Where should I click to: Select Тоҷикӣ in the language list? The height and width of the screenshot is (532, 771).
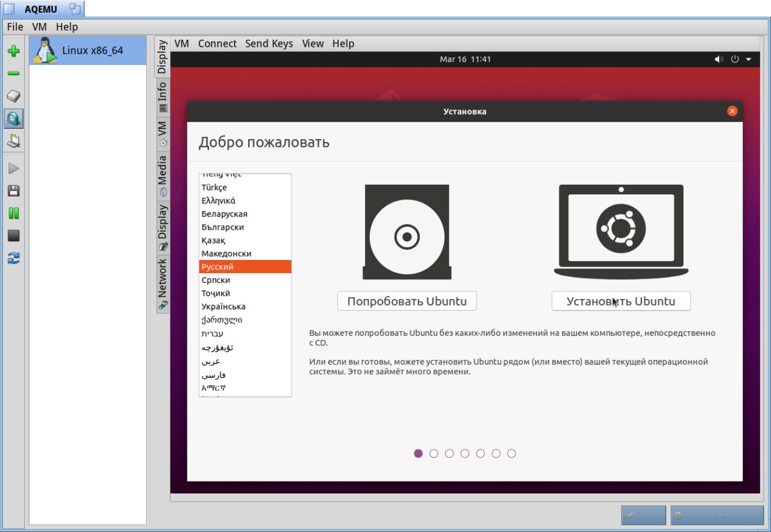pos(245,293)
